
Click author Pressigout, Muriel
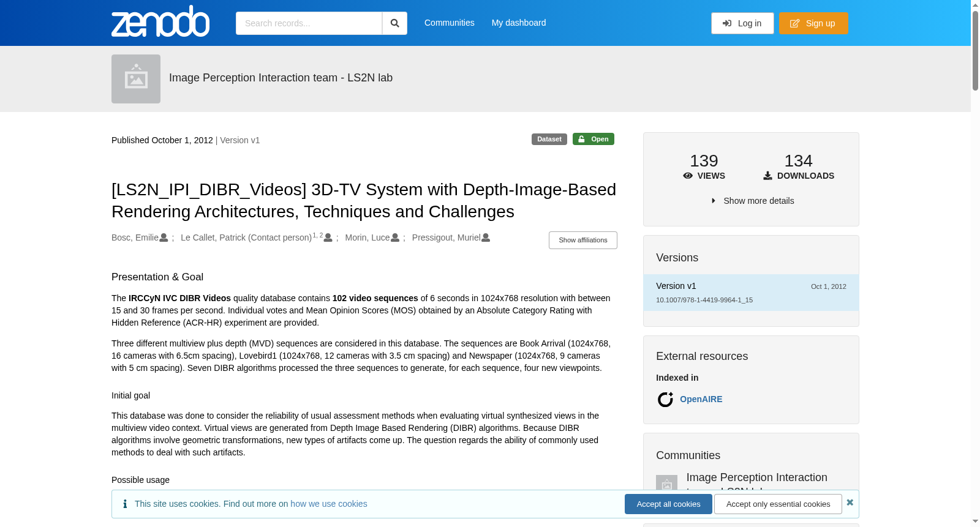[x=447, y=237]
